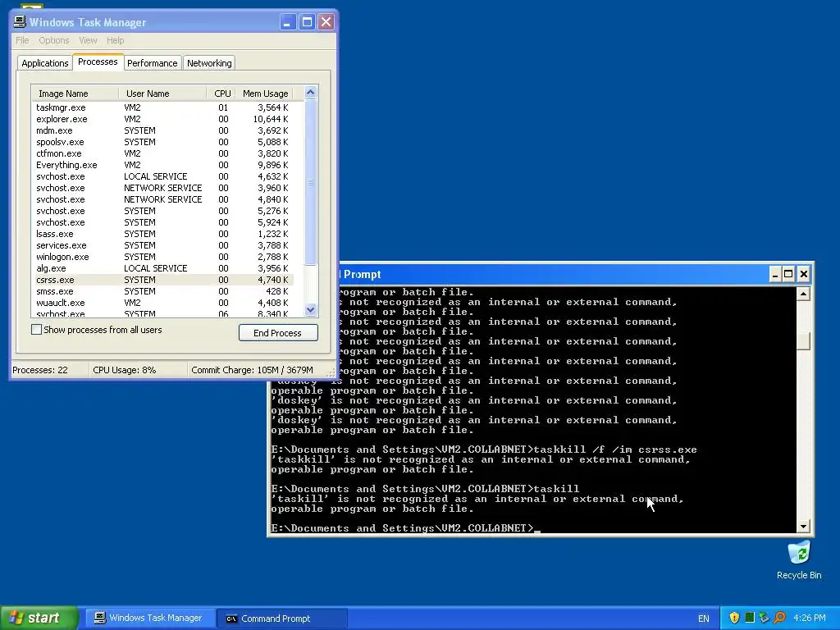Select the csrss.exe process row
This screenshot has width=840, height=630.
[x=162, y=281]
